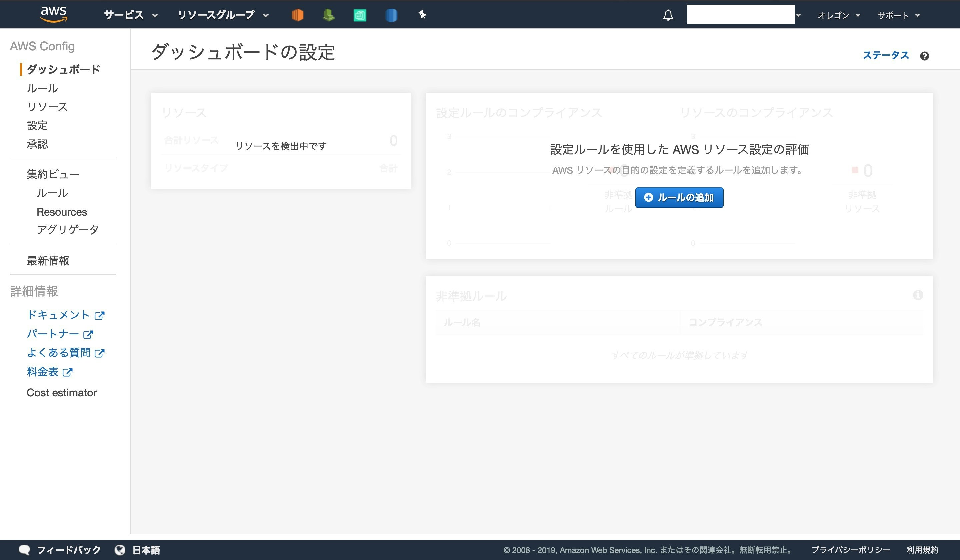Open 集約ビュー in the sidebar
The image size is (960, 560).
[53, 174]
